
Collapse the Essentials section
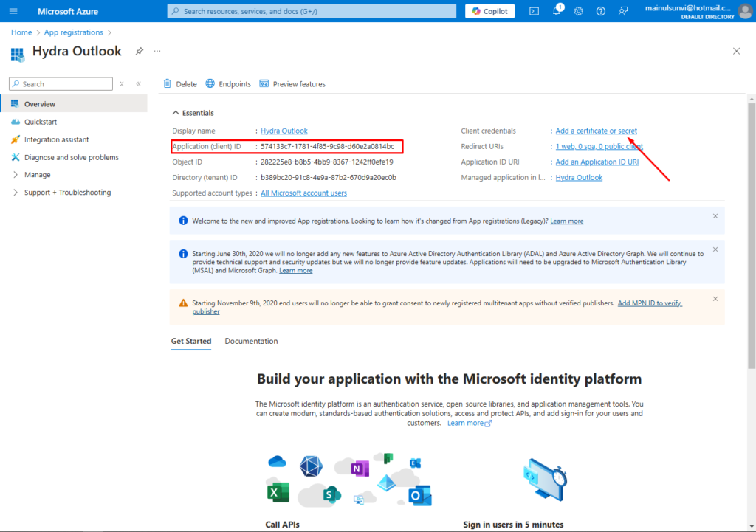tap(193, 113)
